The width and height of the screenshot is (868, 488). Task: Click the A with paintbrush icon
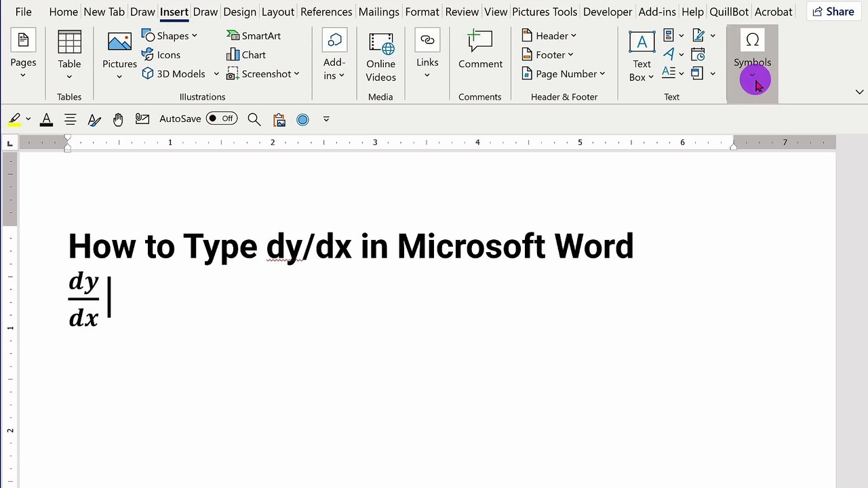tap(94, 119)
